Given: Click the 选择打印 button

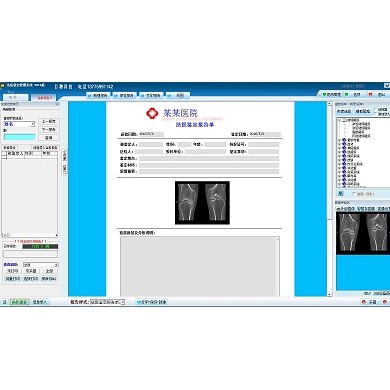Looking at the screenshot, I should click(x=31, y=278).
